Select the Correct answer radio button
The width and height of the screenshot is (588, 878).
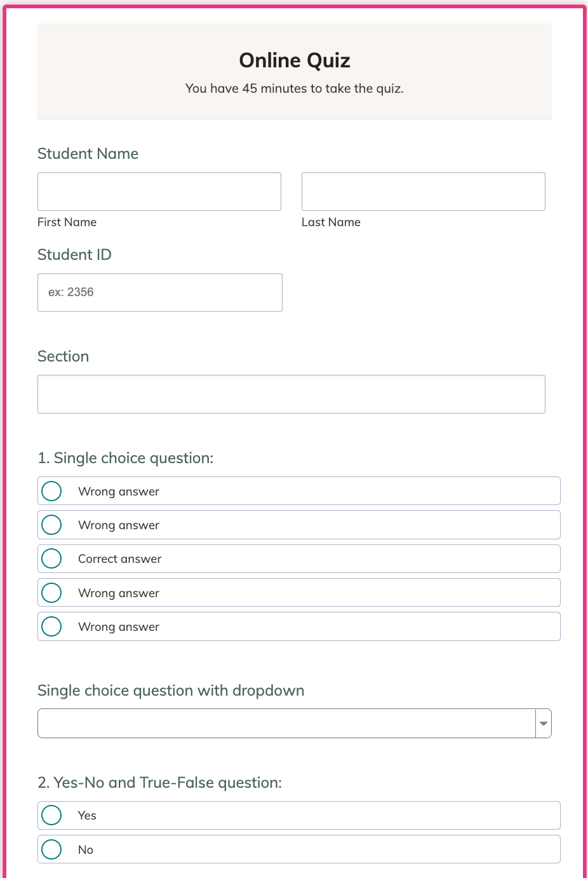[51, 559]
